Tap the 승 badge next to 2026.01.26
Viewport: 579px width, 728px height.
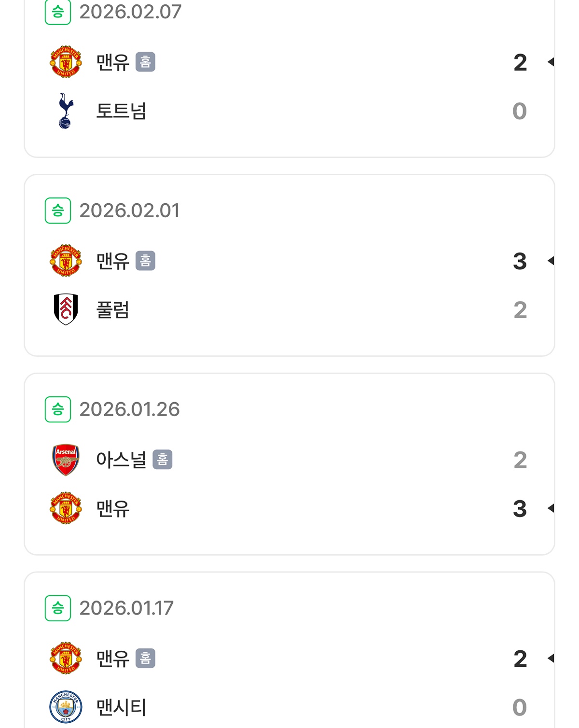[58, 409]
